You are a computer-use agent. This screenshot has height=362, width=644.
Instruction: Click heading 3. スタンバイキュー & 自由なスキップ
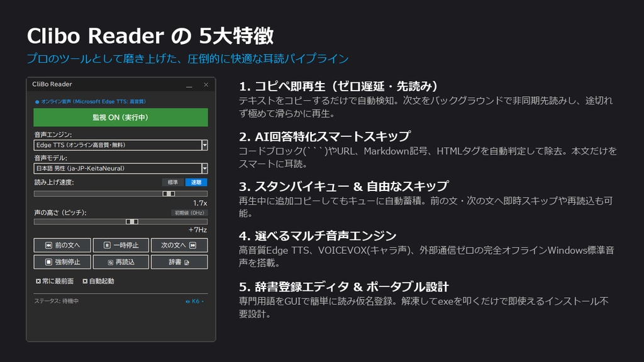344,186
